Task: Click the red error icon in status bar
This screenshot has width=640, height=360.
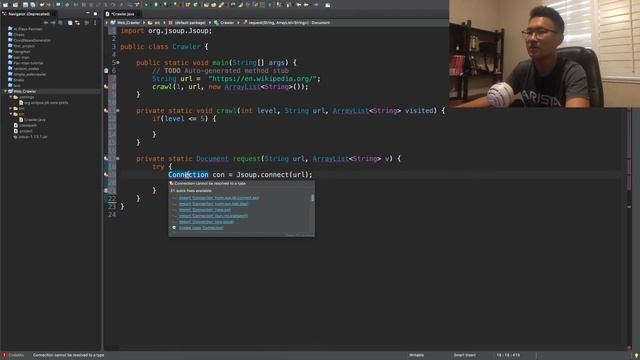Action: 4,356
